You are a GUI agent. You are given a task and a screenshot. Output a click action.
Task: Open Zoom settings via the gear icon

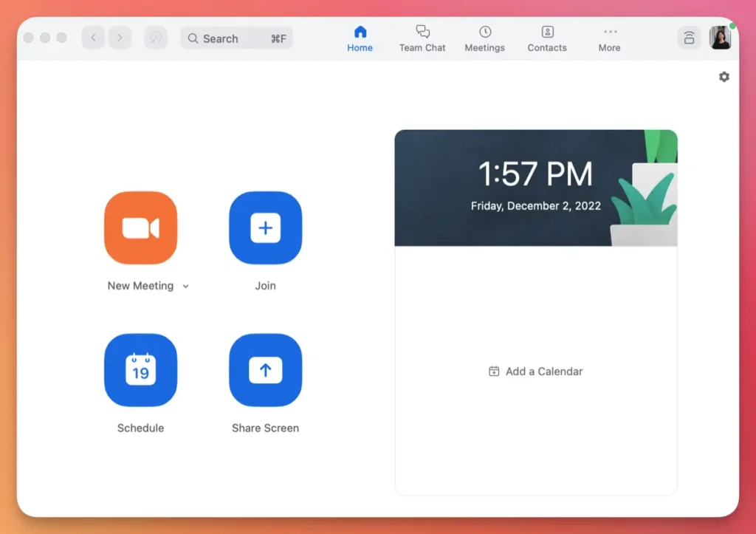pos(724,76)
